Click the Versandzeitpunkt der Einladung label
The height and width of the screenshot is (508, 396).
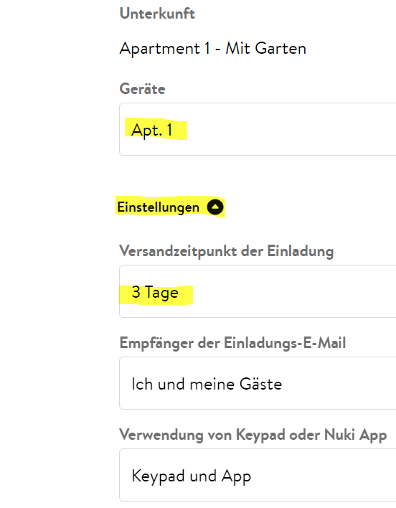coord(227,251)
